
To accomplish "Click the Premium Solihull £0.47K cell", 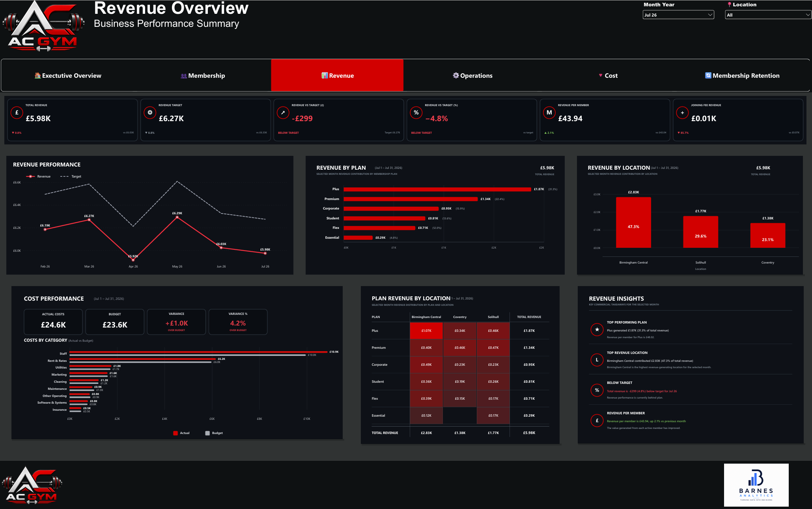I will point(493,348).
